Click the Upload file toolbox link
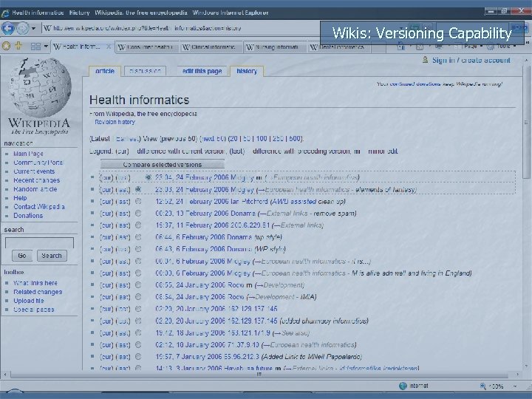 [x=29, y=301]
